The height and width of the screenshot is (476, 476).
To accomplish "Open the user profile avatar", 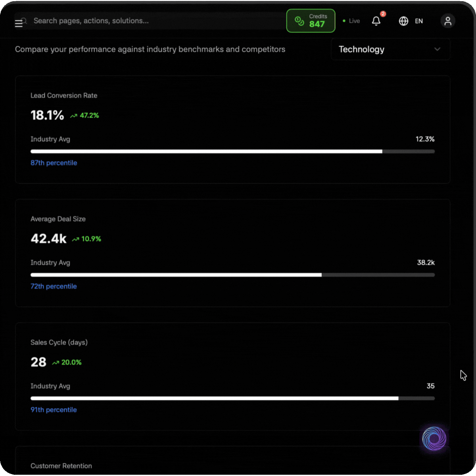I will point(447,21).
